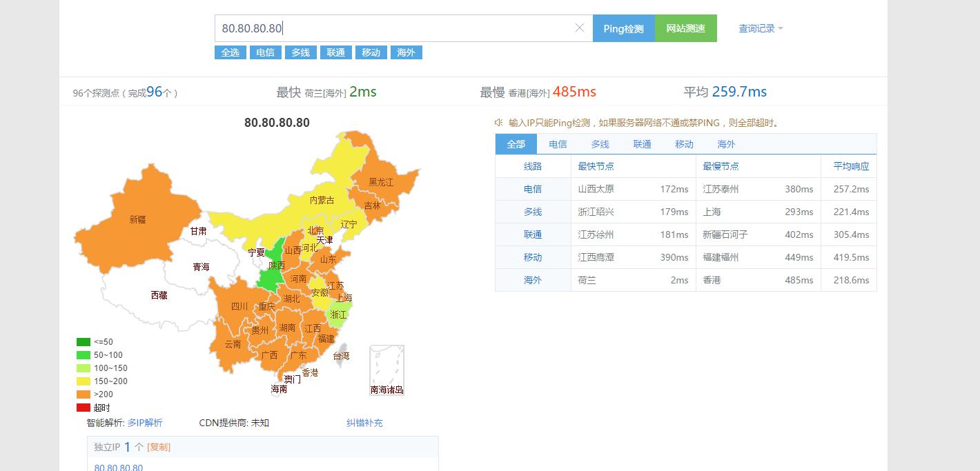Toggle the 全选 filter button
This screenshot has height=471, width=980.
click(x=230, y=52)
